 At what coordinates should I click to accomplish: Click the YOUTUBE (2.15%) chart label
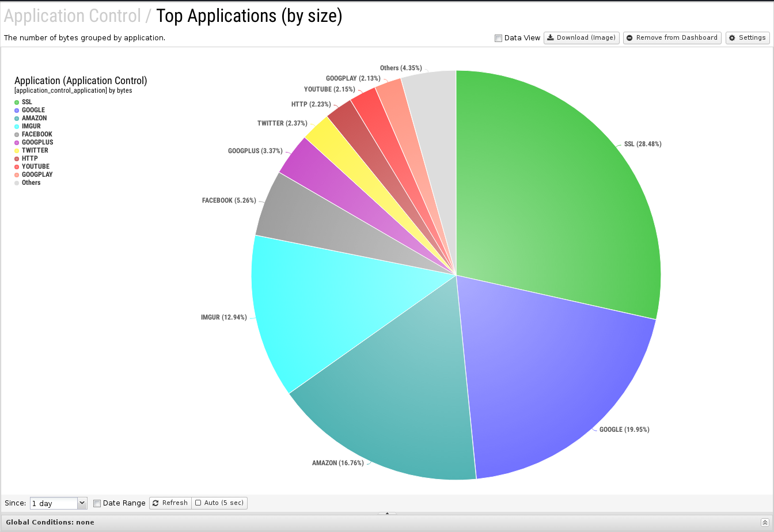(x=331, y=89)
